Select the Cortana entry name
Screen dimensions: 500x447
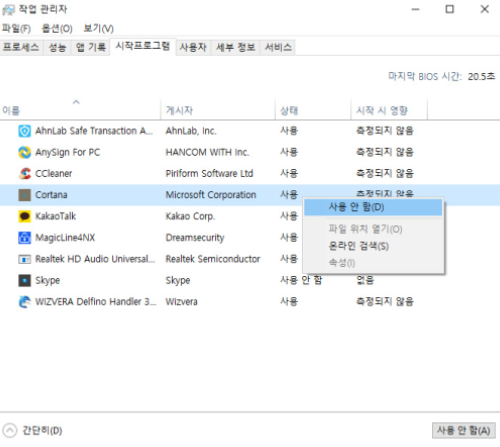[51, 195]
